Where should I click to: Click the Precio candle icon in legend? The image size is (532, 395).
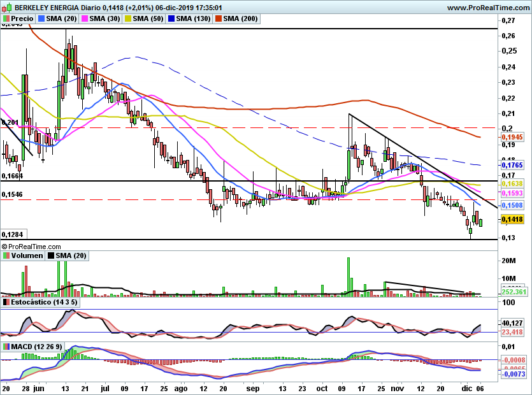(6, 18)
